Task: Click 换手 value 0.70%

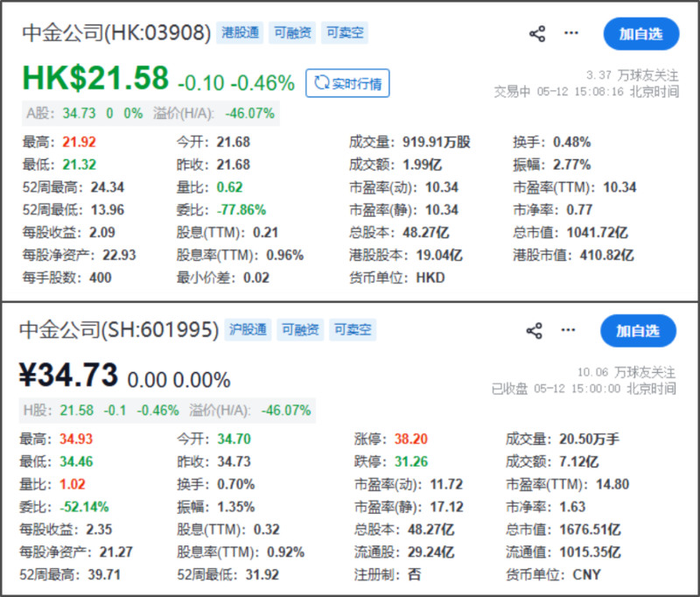Action: 235,484
